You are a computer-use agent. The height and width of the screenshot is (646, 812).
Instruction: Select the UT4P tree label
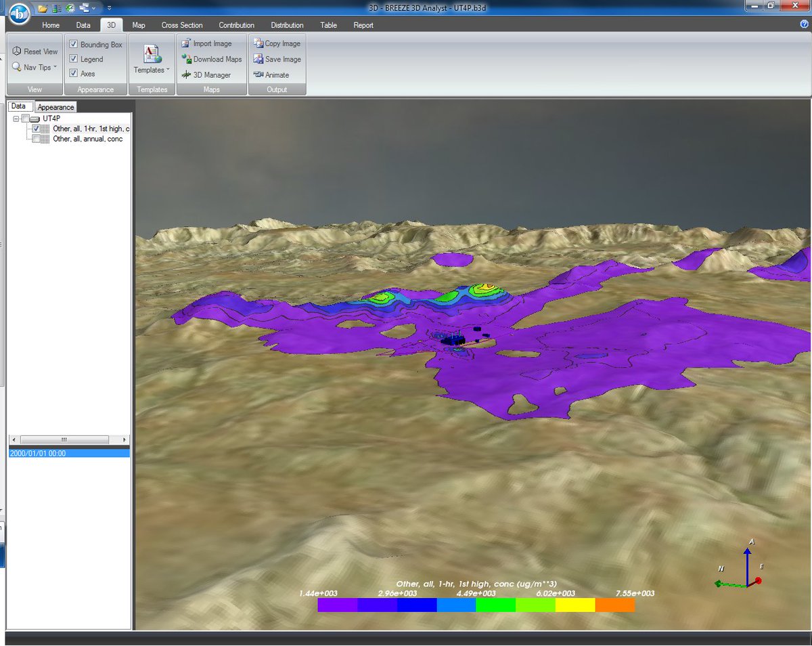[x=51, y=119]
